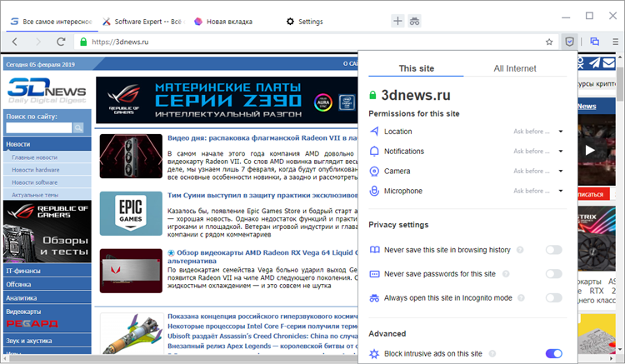Viewport: 625px width, 364px height.
Task: Add a new tab with plus icon
Action: [397, 21]
